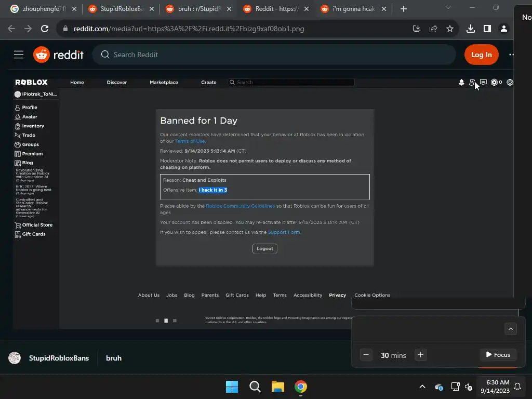Open the Windows Start menu
Image resolution: width=532 pixels, height=399 pixels.
click(232, 387)
